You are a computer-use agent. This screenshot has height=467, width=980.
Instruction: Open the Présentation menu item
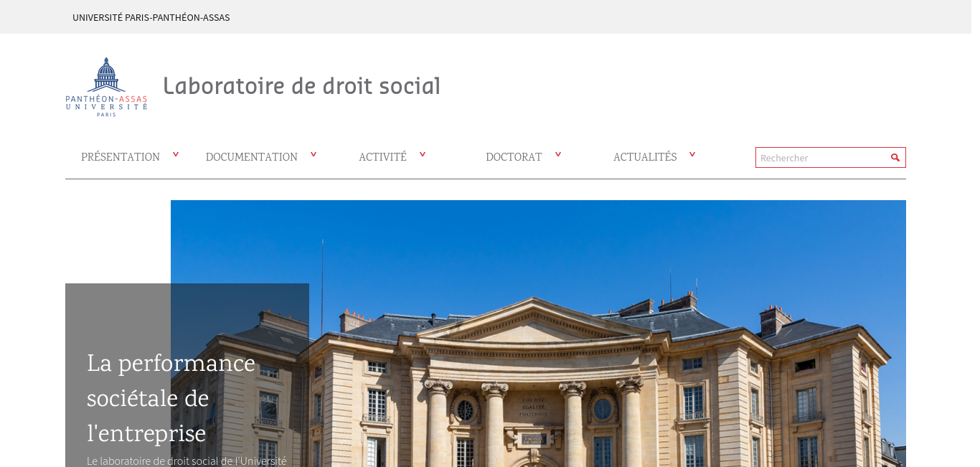(x=121, y=156)
